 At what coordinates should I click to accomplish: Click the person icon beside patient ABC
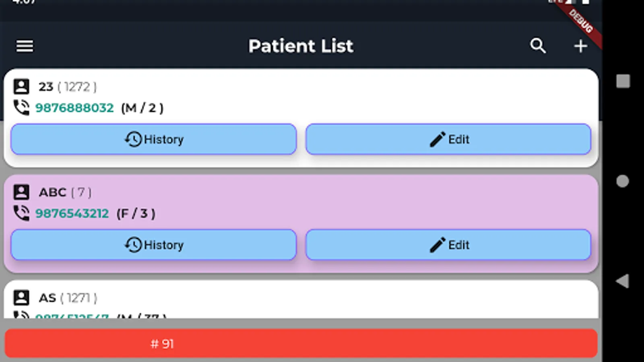pos(21,192)
